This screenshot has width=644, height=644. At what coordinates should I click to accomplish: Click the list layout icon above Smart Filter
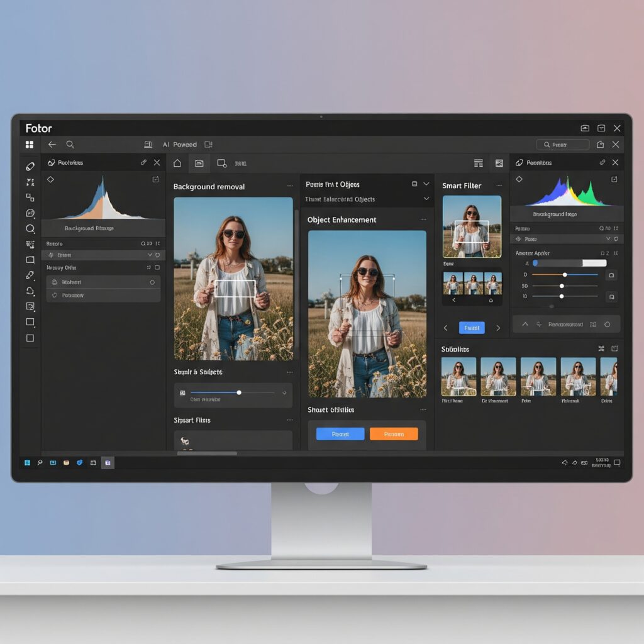pos(479,163)
